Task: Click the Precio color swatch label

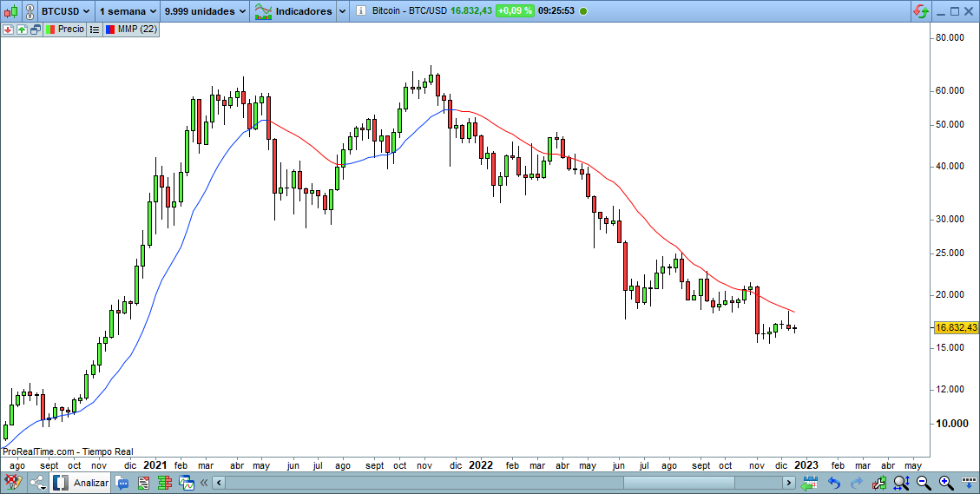Action: 65,29
